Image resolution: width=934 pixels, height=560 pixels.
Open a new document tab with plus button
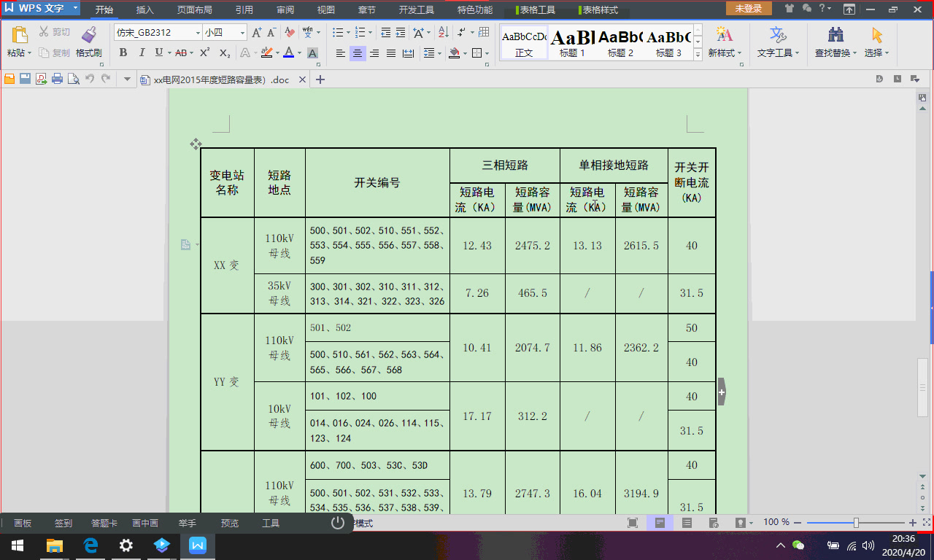[320, 79]
